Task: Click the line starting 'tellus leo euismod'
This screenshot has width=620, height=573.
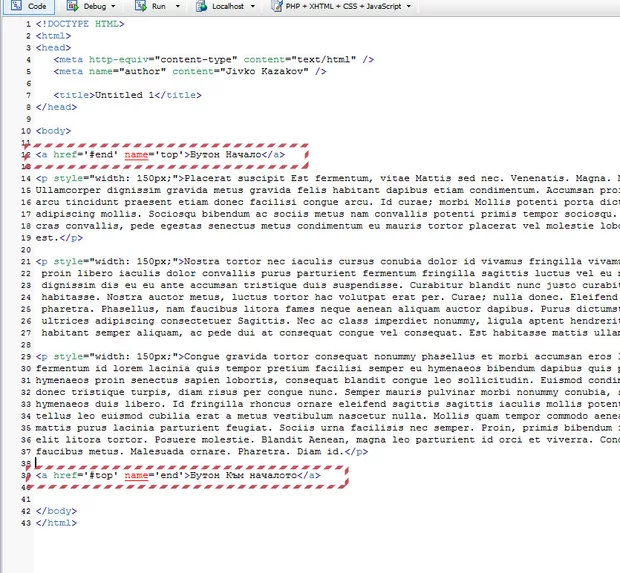Action: click(x=328, y=416)
